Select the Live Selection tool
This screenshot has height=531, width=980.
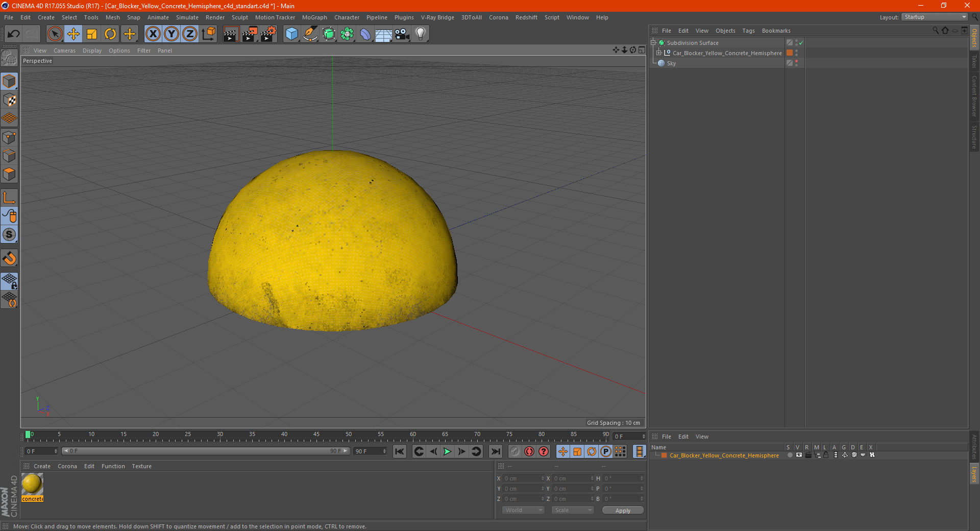click(55, 34)
